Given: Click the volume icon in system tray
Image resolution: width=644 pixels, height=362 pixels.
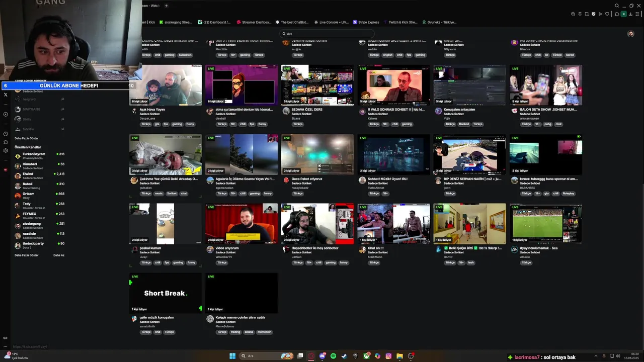Looking at the screenshot, I should [618, 356].
